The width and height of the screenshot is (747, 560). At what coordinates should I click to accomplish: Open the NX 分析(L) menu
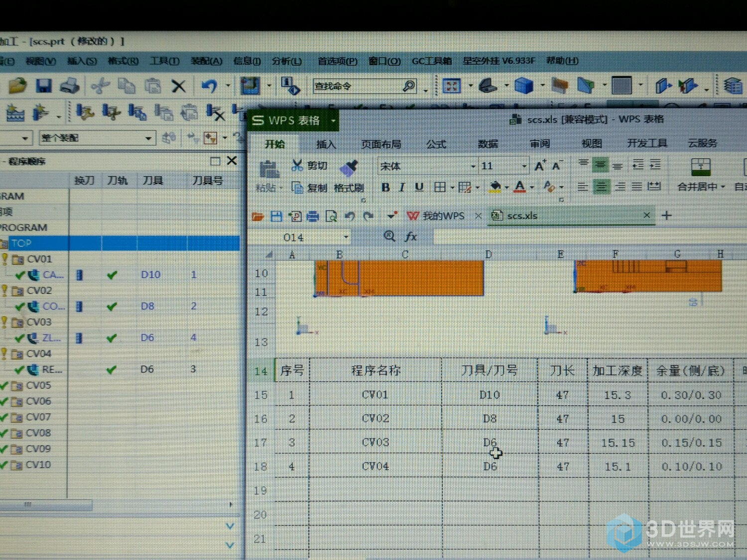coord(286,61)
